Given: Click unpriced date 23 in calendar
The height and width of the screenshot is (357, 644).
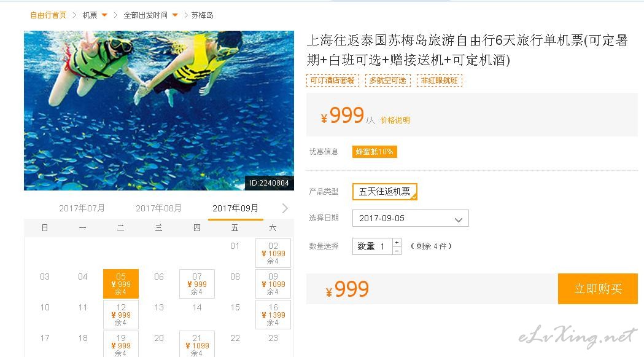Looking at the screenshot, I should (x=273, y=338).
